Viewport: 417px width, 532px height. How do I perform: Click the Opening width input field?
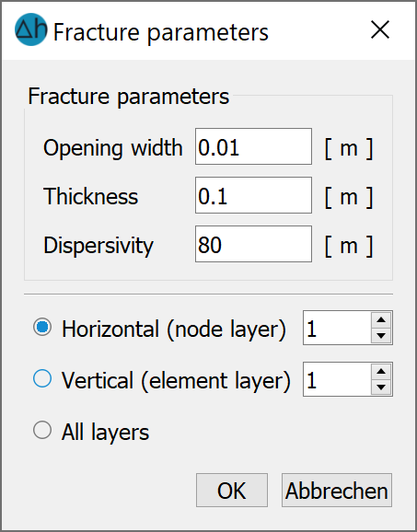point(253,146)
